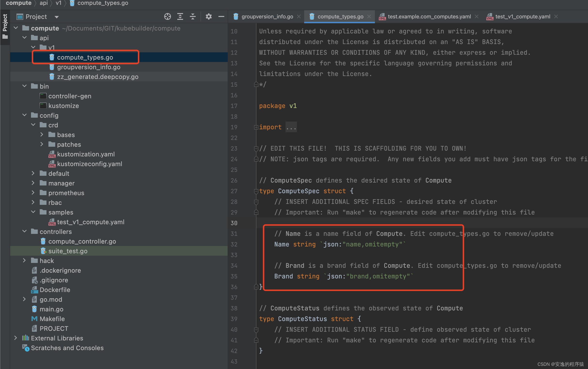The width and height of the screenshot is (588, 369).
Task: Select zz_generated.deepcopy.go file
Action: (x=98, y=77)
